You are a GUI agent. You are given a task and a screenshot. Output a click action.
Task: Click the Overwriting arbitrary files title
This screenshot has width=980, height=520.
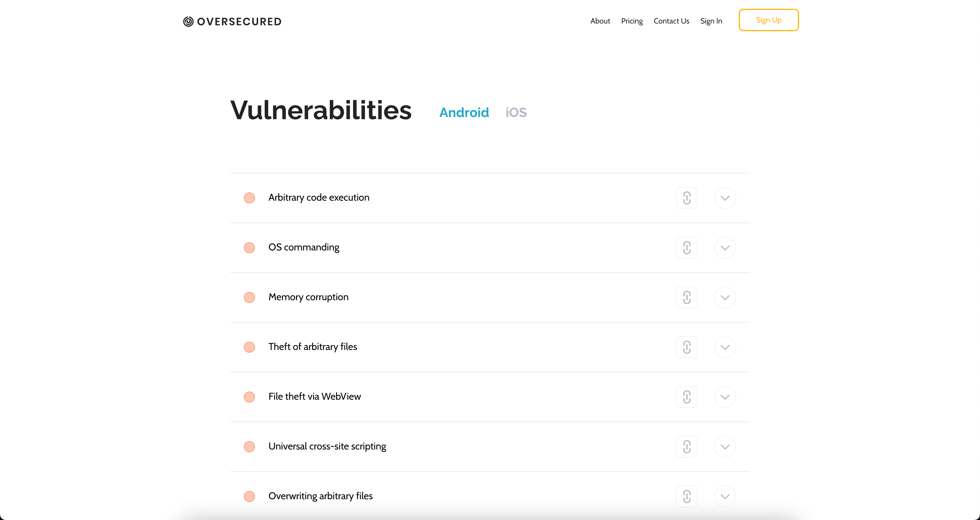point(320,496)
